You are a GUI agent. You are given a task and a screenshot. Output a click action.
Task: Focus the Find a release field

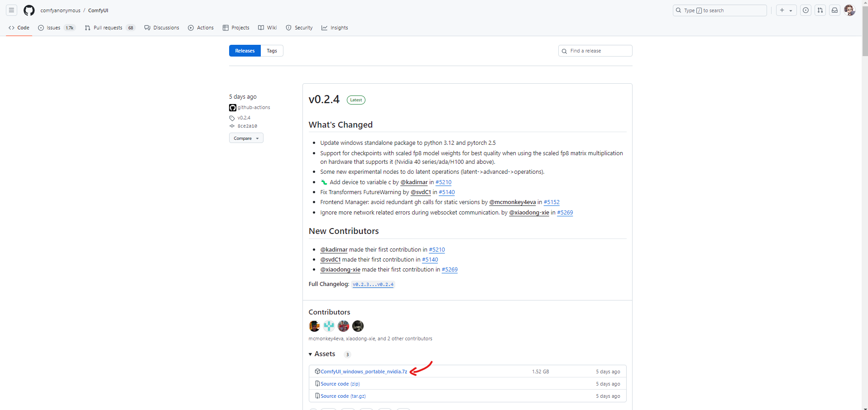coord(595,51)
